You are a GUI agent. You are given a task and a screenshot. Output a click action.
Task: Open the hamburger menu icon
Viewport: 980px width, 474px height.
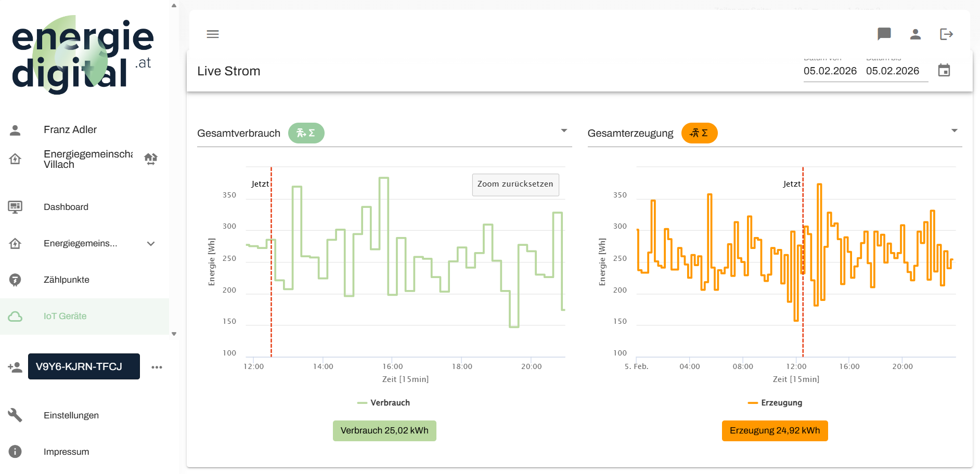213,34
